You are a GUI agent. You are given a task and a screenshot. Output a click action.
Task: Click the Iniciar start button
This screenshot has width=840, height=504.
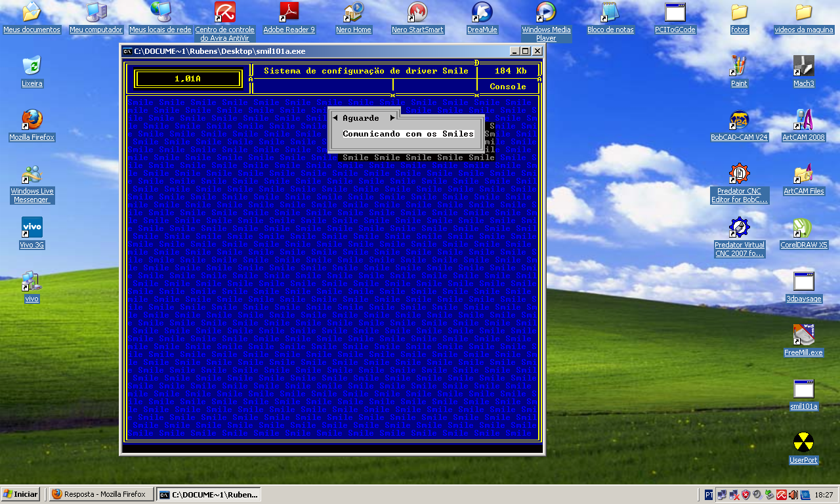coord(21,494)
